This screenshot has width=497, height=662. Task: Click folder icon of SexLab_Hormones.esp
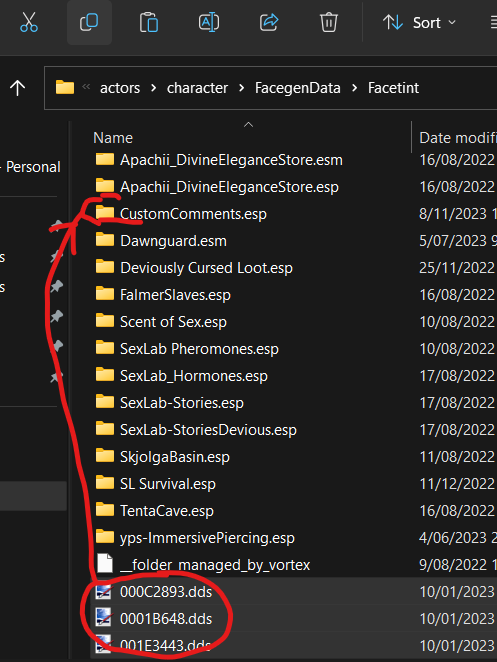(x=105, y=375)
